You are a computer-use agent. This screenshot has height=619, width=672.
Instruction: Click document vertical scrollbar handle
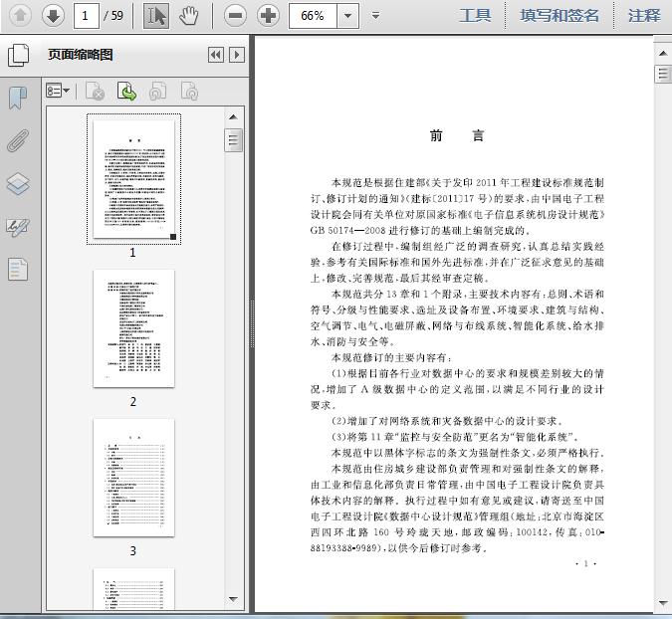point(663,74)
